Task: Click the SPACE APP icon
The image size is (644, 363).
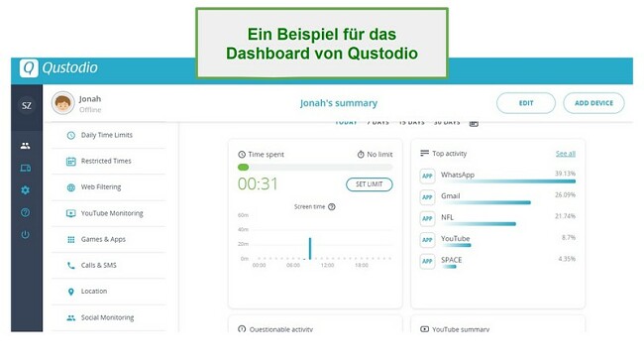Action: click(427, 262)
